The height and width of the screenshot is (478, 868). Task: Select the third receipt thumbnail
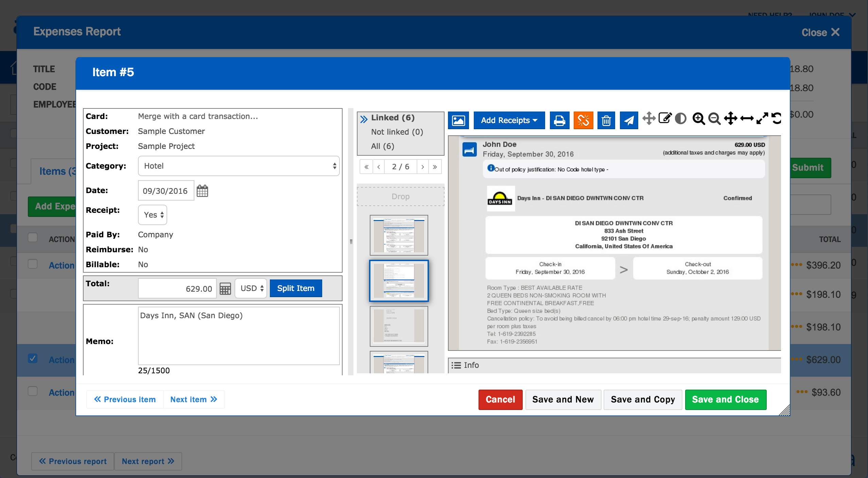(x=399, y=326)
